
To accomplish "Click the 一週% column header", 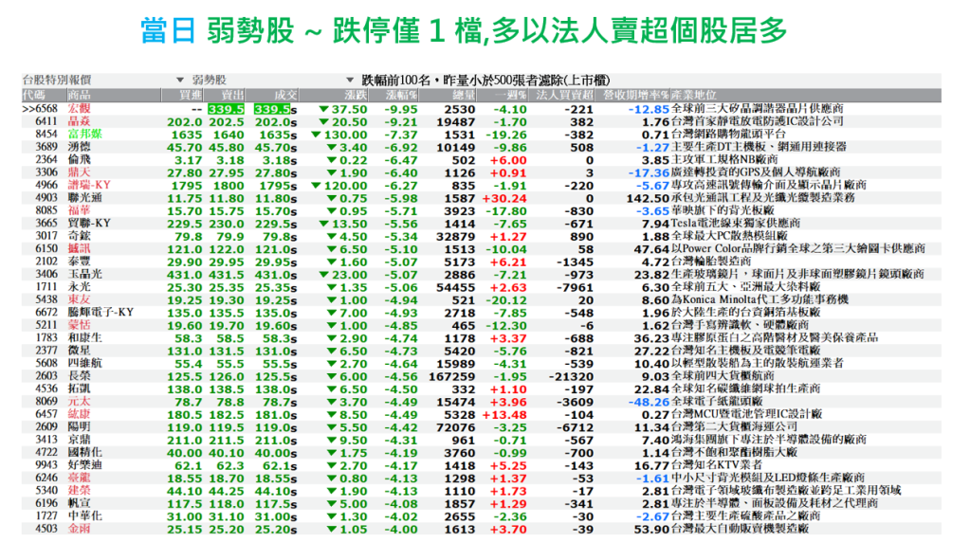I will pyautogui.click(x=512, y=96).
